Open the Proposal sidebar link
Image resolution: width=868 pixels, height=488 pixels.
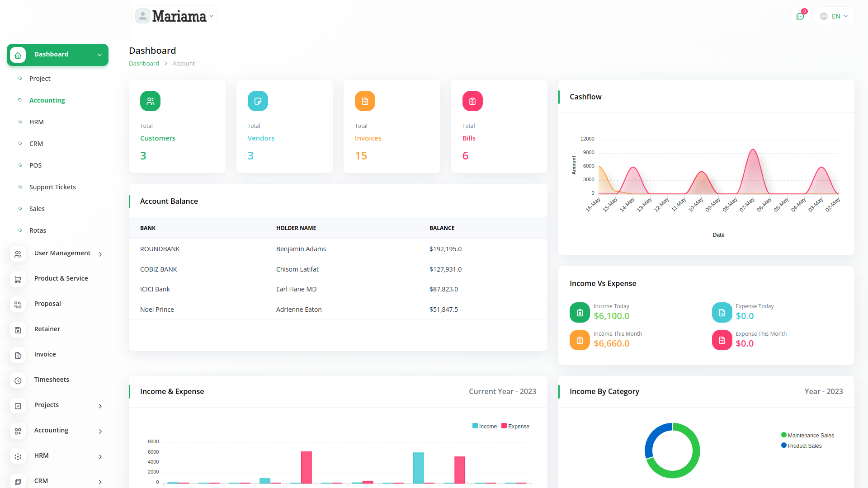click(x=47, y=304)
